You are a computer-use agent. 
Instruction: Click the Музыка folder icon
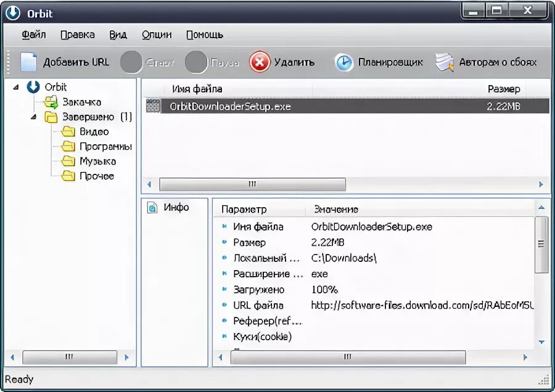click(x=68, y=161)
